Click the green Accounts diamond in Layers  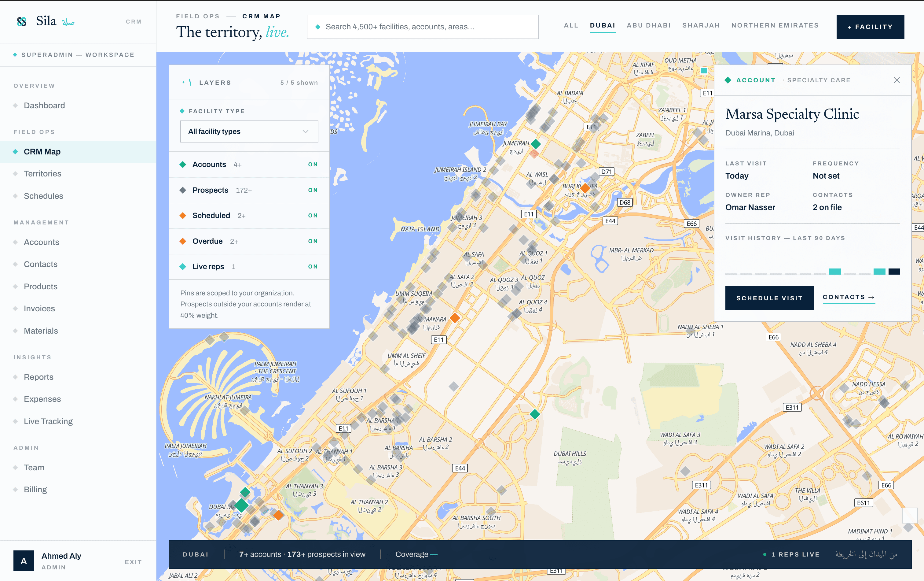pyautogui.click(x=183, y=164)
